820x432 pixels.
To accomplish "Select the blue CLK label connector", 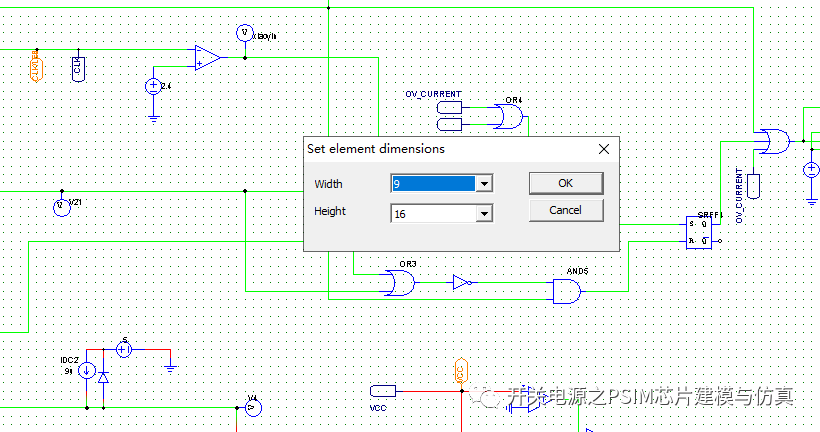I will [x=78, y=69].
